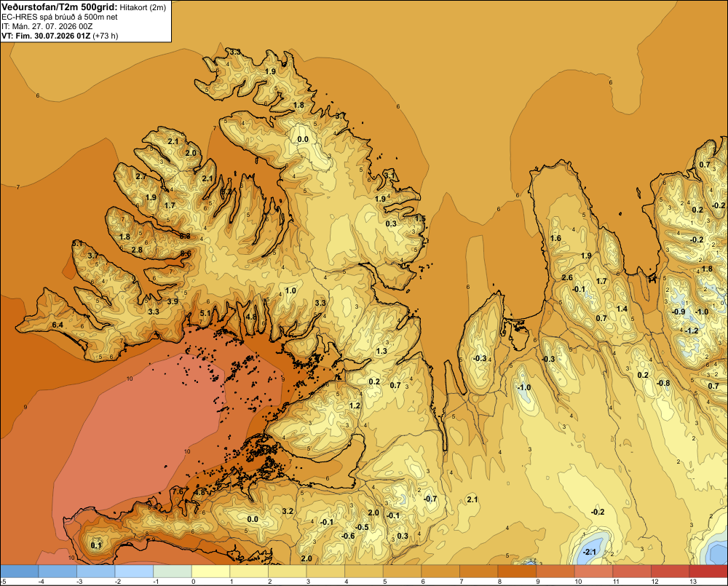Click the legend tick label '-2'
This screenshot has width=728, height=586.
coord(117,582)
